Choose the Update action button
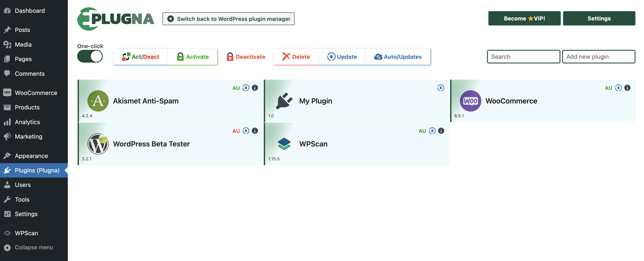Viewport: 644px width, 261px height. click(x=342, y=57)
